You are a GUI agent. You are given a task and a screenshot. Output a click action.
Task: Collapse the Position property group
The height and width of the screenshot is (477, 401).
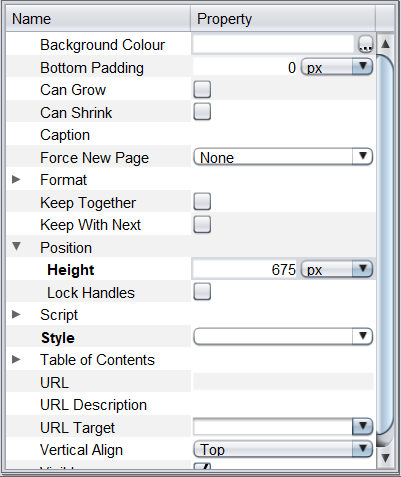pyautogui.click(x=16, y=247)
